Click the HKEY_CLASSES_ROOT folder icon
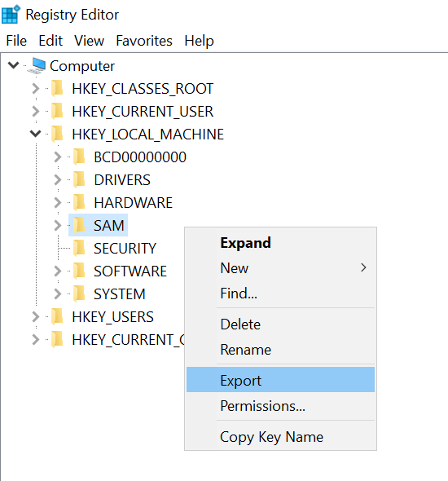The width and height of the screenshot is (448, 481). [57, 88]
